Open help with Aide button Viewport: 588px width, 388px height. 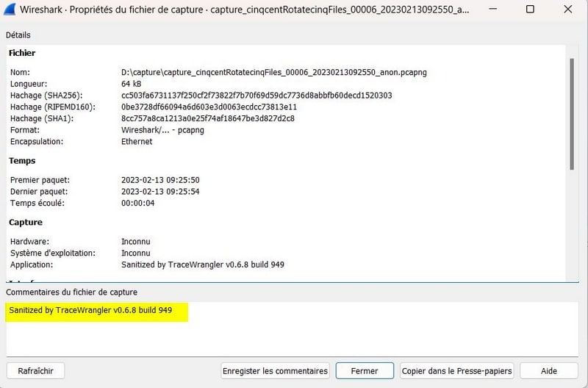point(548,371)
